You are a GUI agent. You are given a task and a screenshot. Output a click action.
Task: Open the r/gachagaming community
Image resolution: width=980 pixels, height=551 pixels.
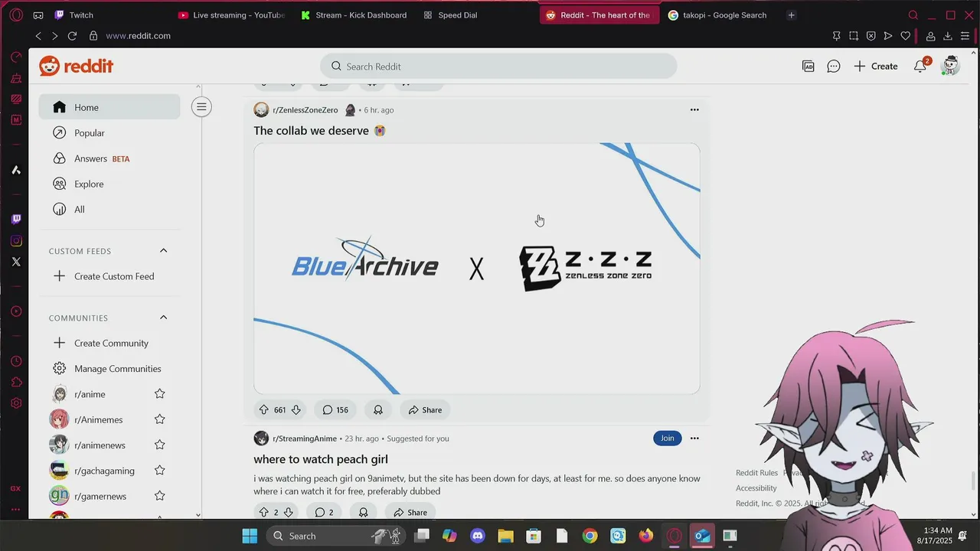coord(104,471)
